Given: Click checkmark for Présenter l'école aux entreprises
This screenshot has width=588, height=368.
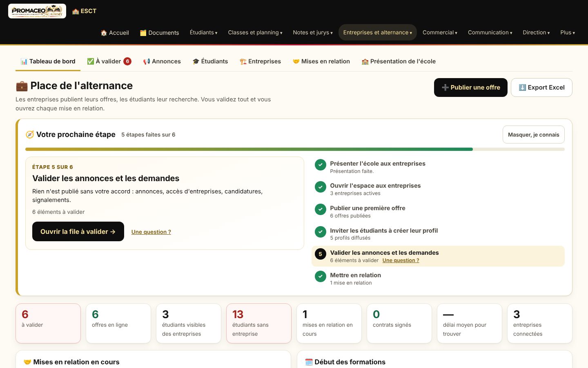Looking at the screenshot, I should coord(321,165).
